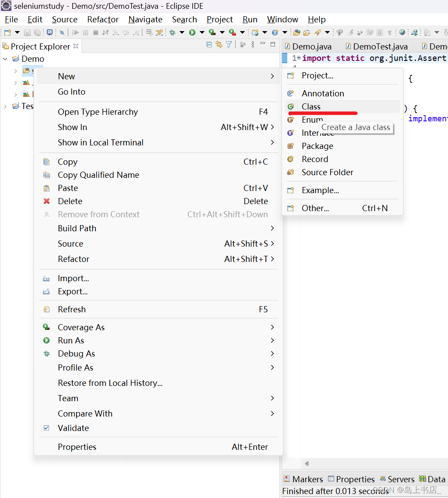Minimize the Project Explorer view

[x=263, y=43]
